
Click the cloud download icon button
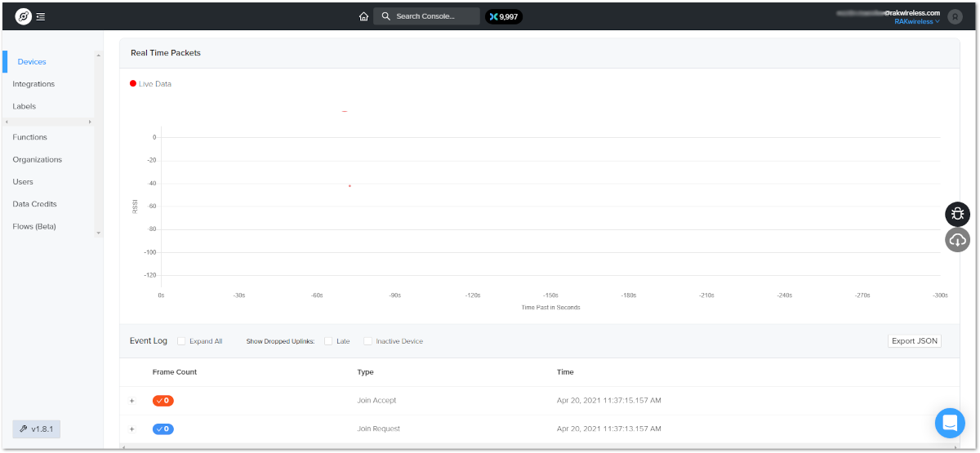pyautogui.click(x=958, y=240)
